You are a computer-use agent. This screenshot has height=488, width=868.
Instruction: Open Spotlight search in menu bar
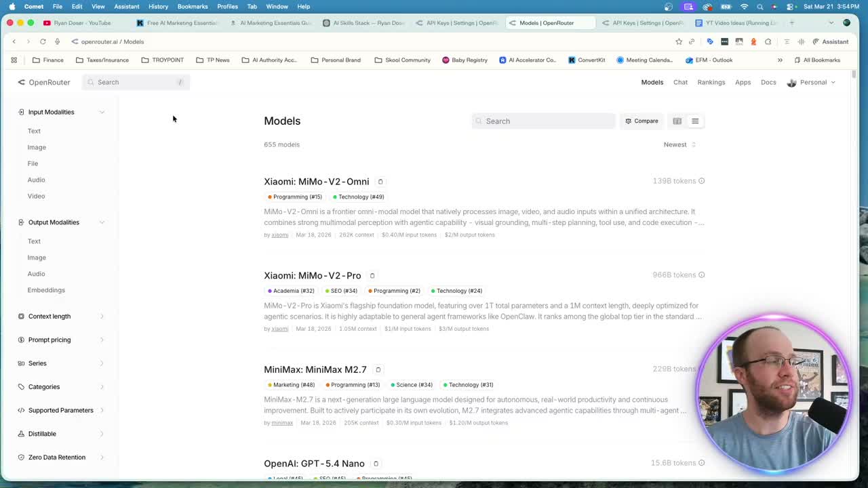click(760, 7)
